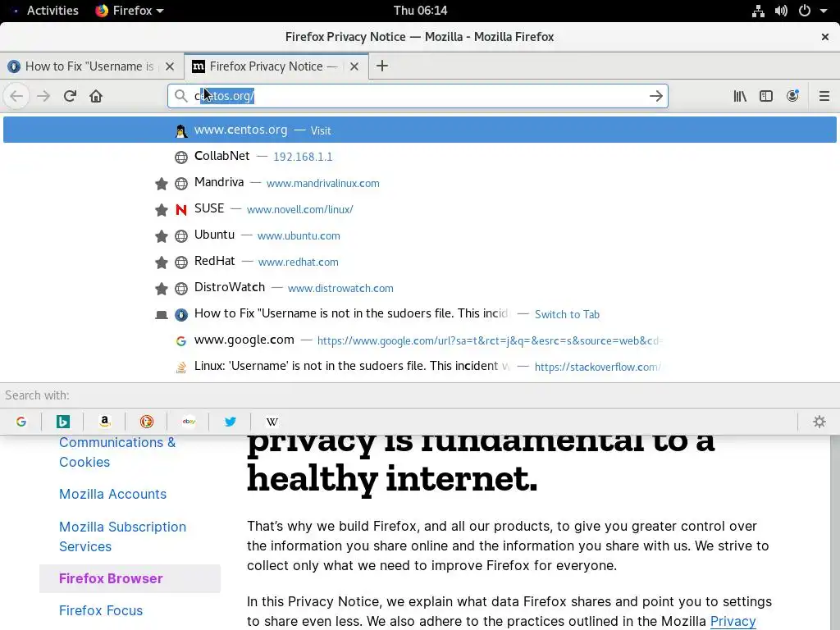840x630 pixels.
Task: Pick the RedHat bookmark suggestion
Action: click(x=419, y=262)
